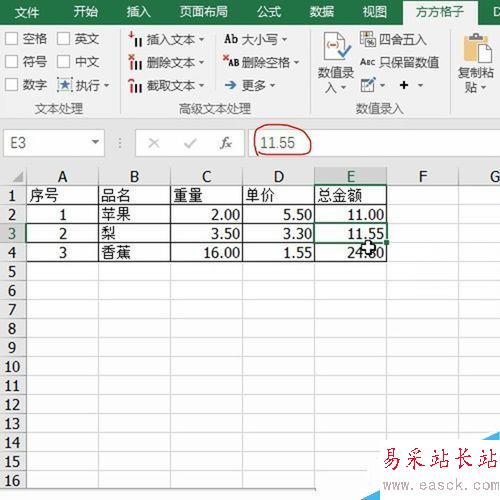Viewport: 500px width, 500px height.
Task: Tick the 符号 checkbox
Action: (x=11, y=62)
